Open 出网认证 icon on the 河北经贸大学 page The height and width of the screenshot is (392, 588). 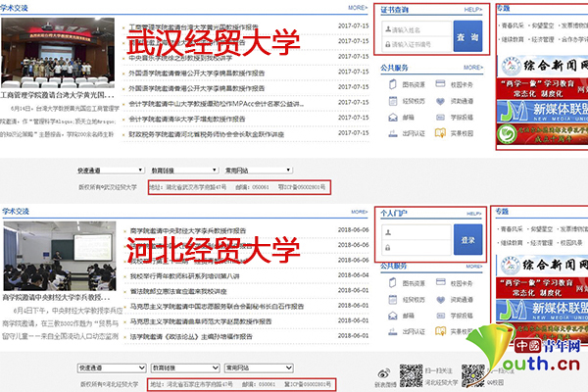393,331
